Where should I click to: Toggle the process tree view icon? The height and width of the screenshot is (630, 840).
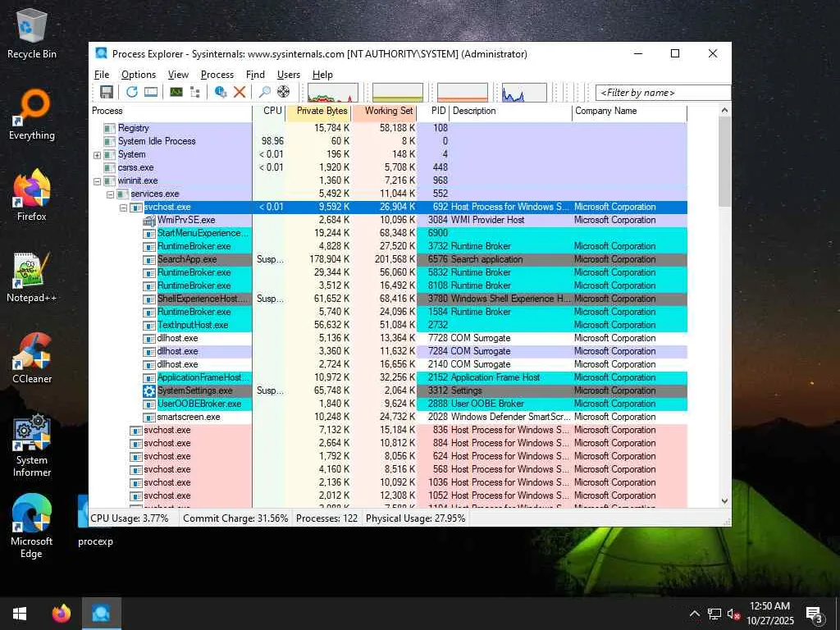(195, 92)
